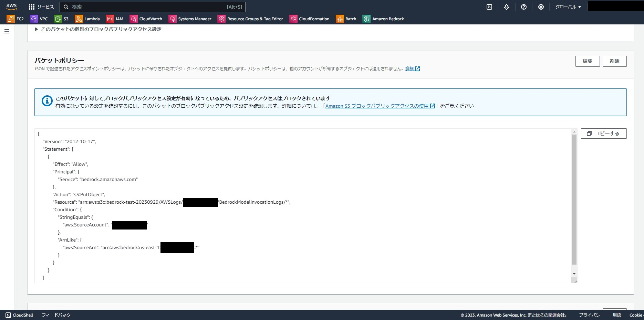
Task: Click the "Statement": [ line
Action: [58, 149]
